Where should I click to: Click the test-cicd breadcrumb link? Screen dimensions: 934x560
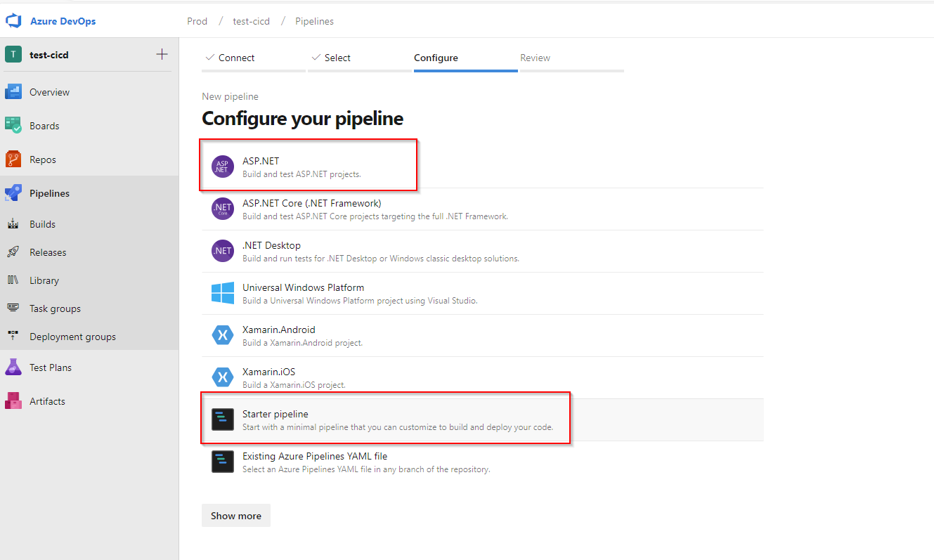tap(251, 21)
